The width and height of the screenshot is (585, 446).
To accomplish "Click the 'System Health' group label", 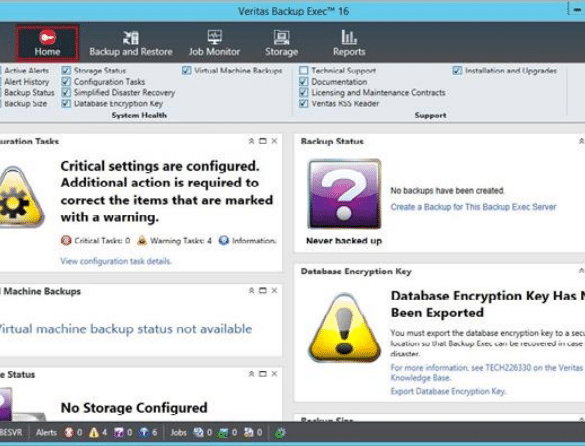I will tap(139, 115).
